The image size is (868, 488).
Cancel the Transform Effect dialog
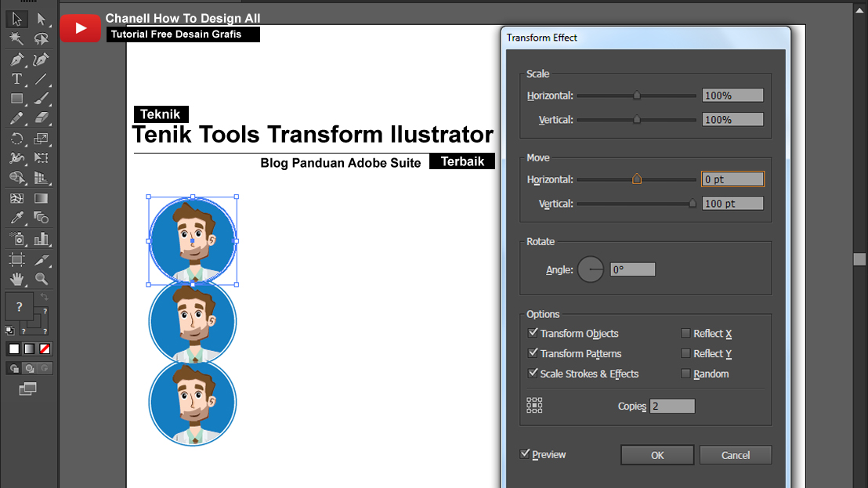735,454
